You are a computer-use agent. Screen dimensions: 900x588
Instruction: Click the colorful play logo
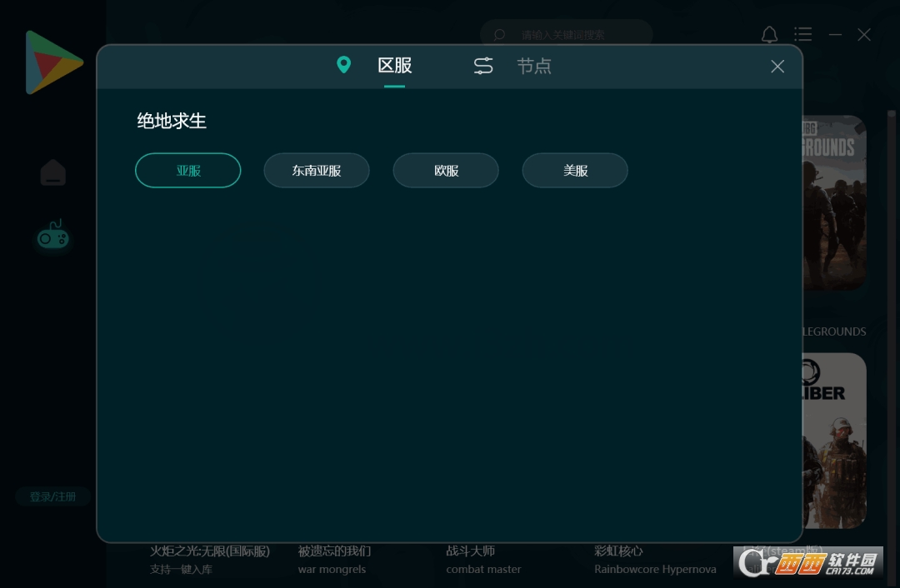coord(53,62)
